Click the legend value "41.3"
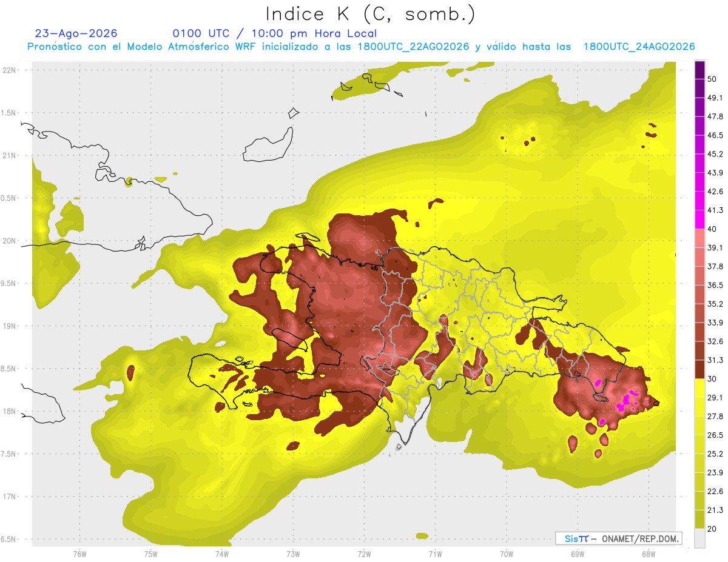This screenshot has height=562, width=728. tap(715, 210)
